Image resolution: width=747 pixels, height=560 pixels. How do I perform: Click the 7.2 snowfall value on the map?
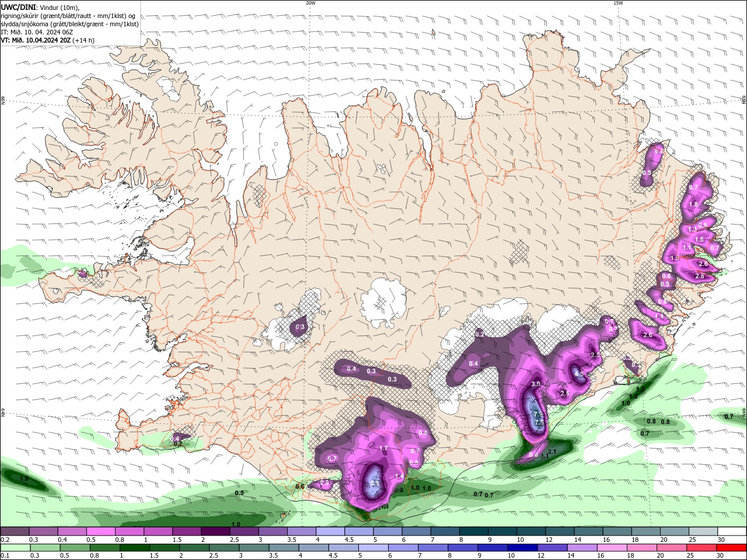pos(538,414)
